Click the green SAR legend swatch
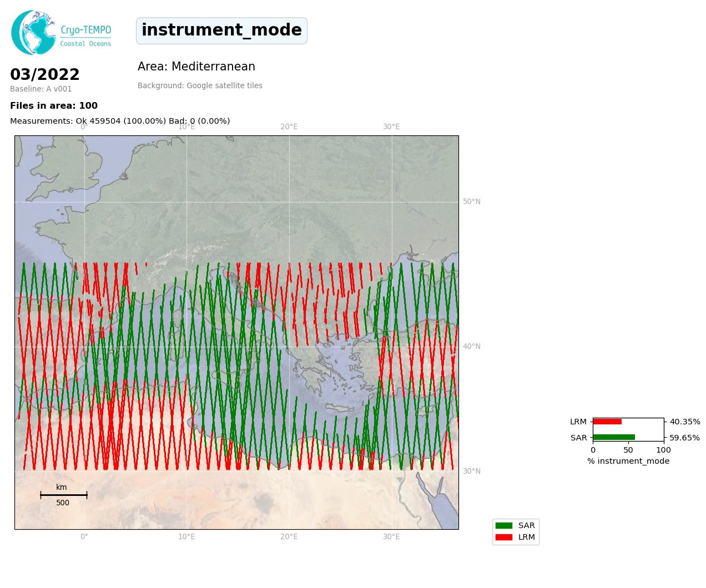 point(504,526)
